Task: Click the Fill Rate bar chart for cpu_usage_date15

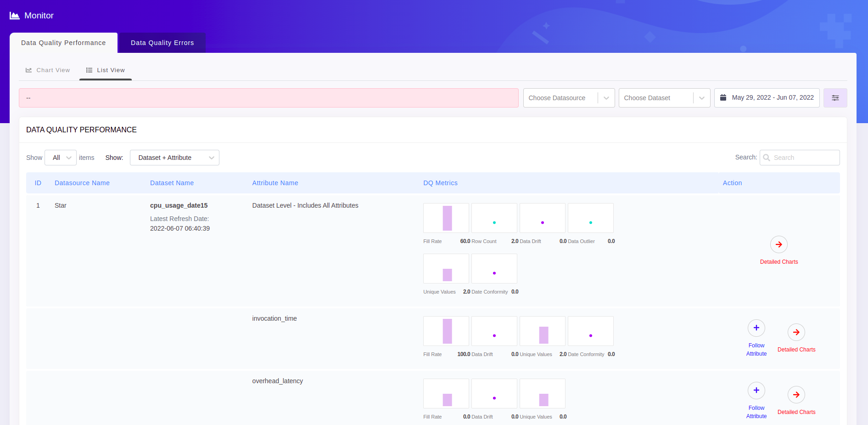Action: click(446, 218)
